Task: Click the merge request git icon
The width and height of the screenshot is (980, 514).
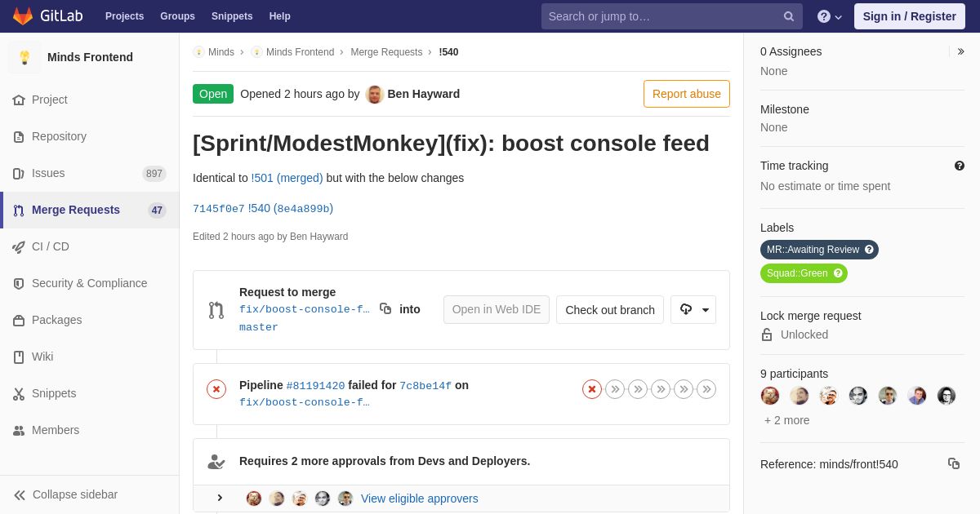Action: click(x=216, y=310)
